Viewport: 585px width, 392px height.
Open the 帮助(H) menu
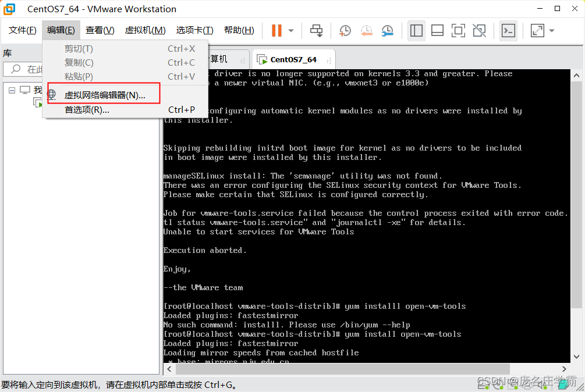click(x=239, y=30)
